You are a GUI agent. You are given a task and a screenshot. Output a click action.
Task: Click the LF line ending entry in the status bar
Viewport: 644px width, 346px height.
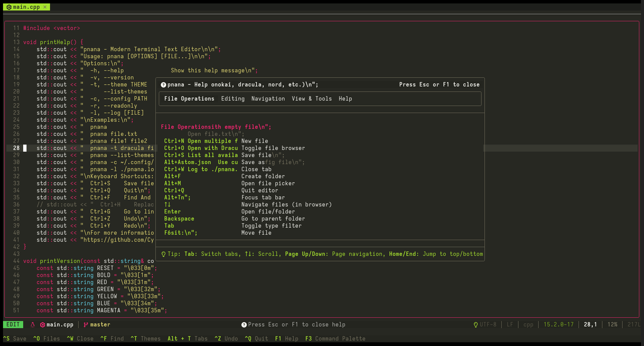(x=510, y=325)
